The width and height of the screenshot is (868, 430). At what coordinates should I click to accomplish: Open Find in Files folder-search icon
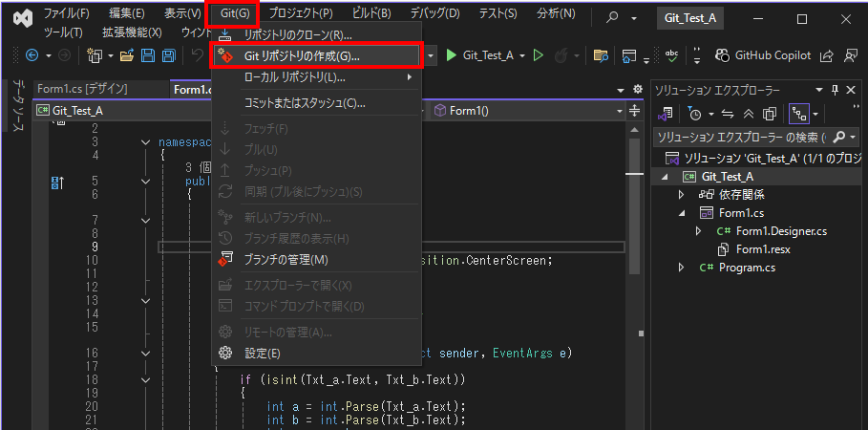pyautogui.click(x=601, y=55)
